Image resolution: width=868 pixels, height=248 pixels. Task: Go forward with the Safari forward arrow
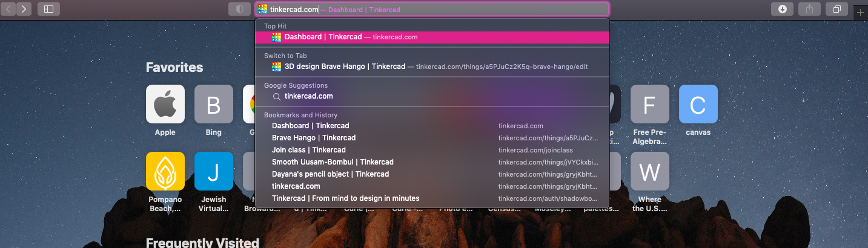(25, 9)
